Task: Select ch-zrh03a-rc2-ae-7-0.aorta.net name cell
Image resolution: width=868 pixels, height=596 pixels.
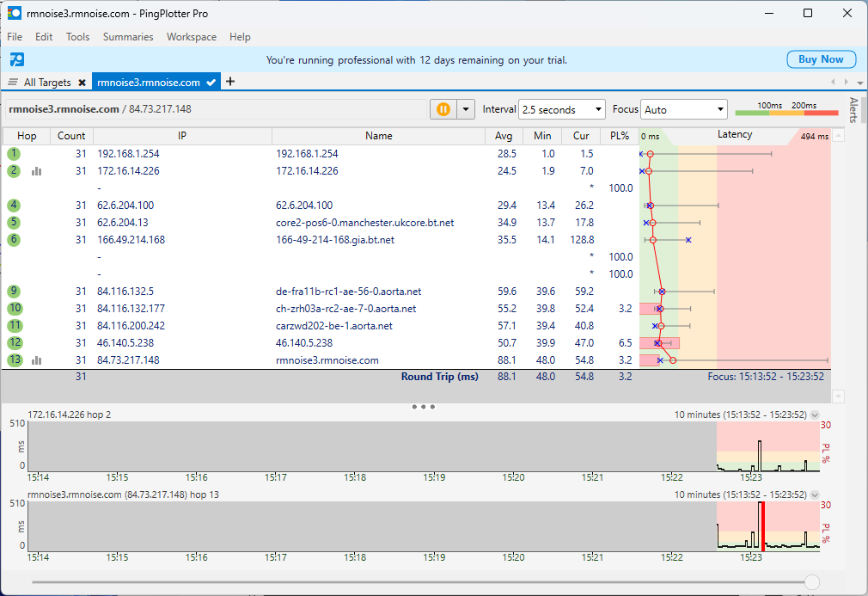Action: coord(346,309)
